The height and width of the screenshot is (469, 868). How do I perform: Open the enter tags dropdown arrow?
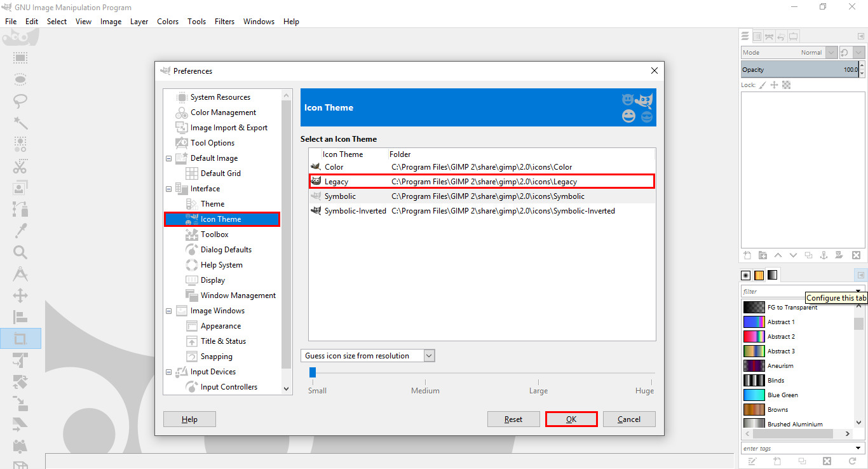[859, 448]
